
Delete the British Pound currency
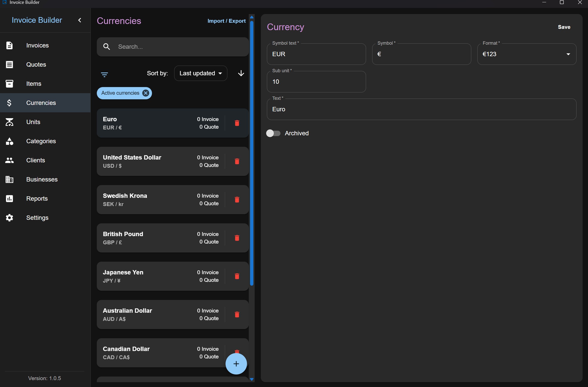(237, 238)
